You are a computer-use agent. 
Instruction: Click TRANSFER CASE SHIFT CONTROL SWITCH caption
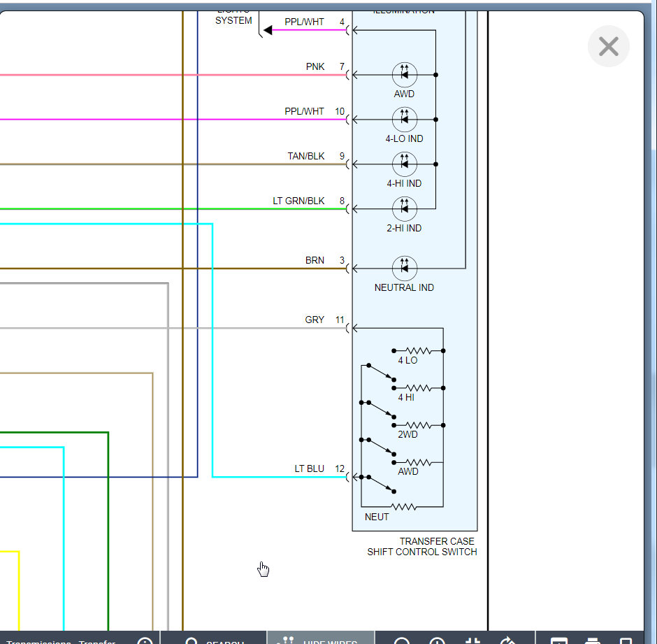click(422, 547)
